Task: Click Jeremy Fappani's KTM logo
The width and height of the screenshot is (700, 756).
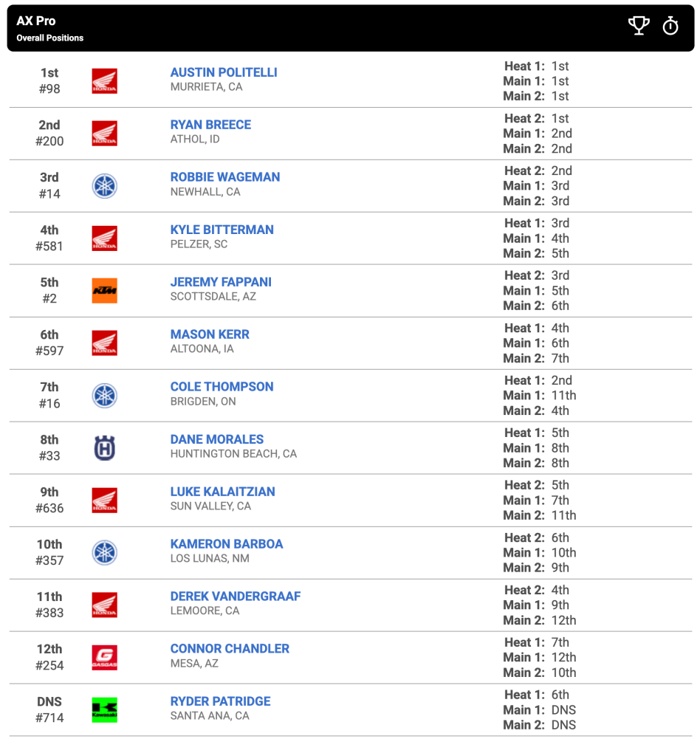Action: click(x=105, y=291)
